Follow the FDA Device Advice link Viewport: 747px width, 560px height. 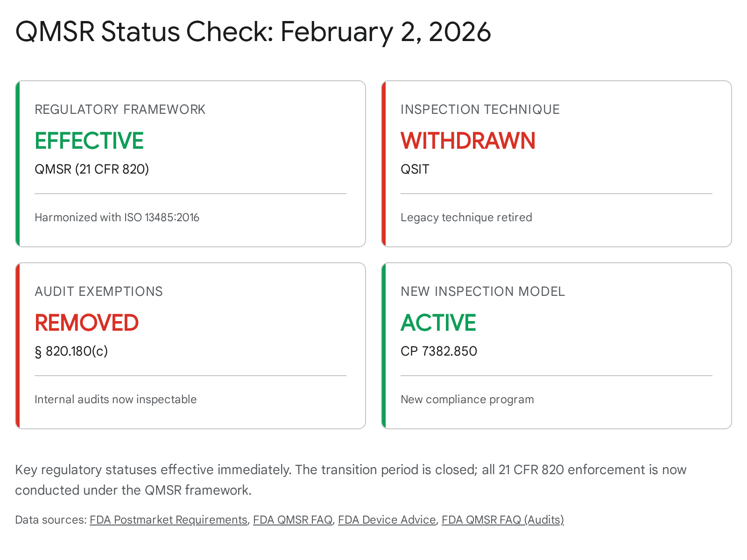click(387, 520)
